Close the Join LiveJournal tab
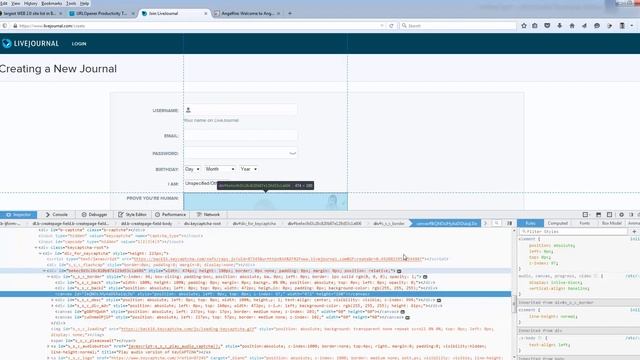640x360 pixels. click(x=205, y=13)
